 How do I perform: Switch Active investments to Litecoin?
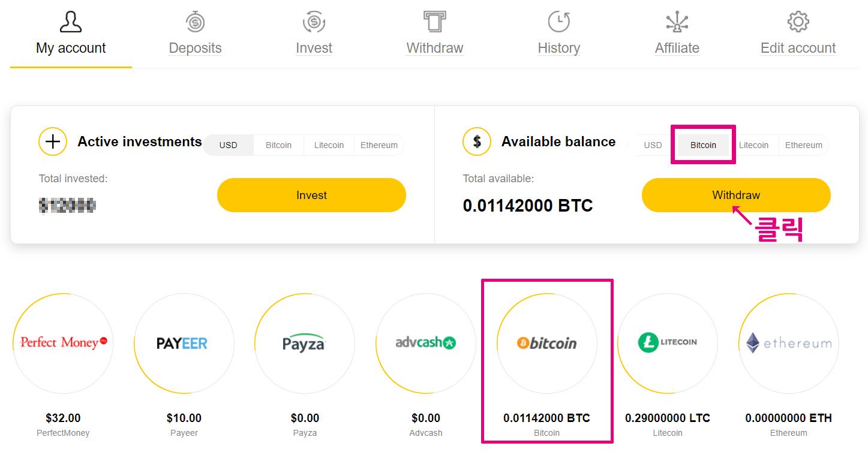pos(329,145)
